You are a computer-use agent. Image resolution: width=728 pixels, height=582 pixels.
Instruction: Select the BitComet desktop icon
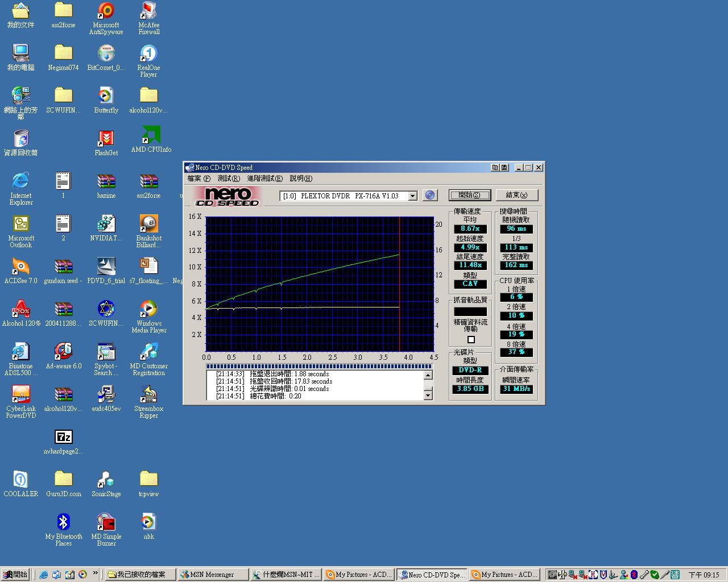tap(106, 57)
